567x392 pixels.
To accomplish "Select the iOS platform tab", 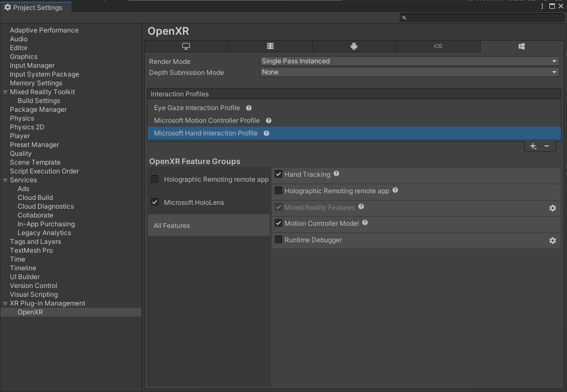I will pyautogui.click(x=438, y=46).
